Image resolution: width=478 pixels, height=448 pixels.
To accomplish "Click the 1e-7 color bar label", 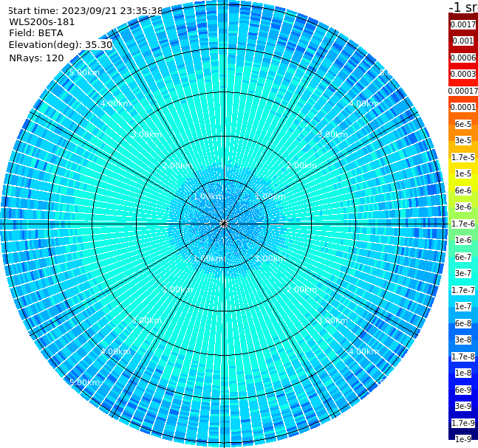I will 463,306.
